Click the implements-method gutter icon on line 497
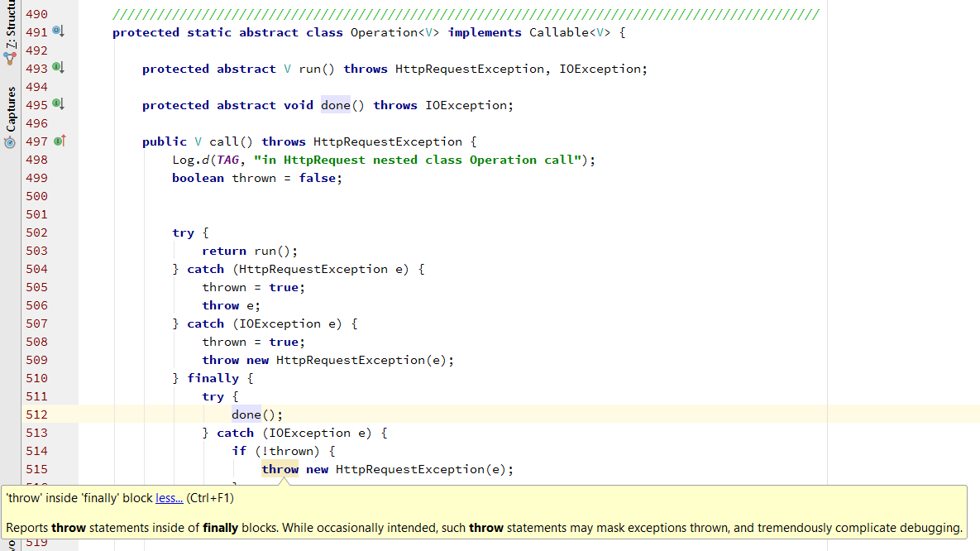980x551 pixels. 60,141
